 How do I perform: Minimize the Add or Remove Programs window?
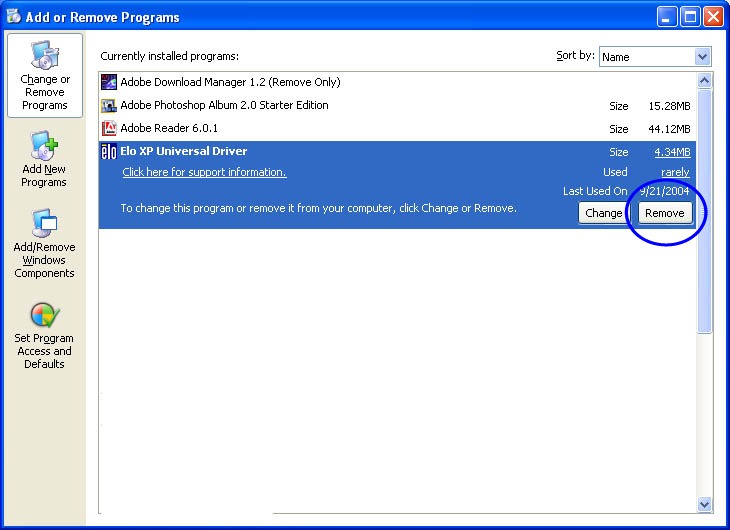(x=667, y=17)
